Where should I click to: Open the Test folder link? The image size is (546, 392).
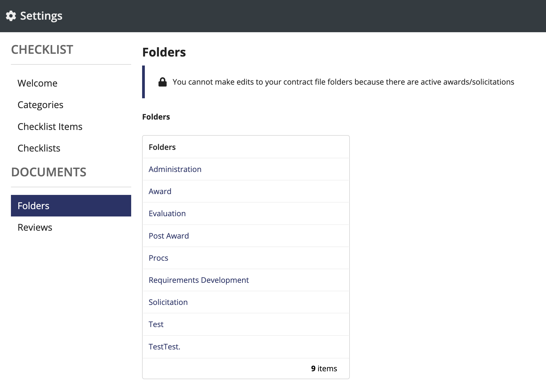pyautogui.click(x=156, y=324)
